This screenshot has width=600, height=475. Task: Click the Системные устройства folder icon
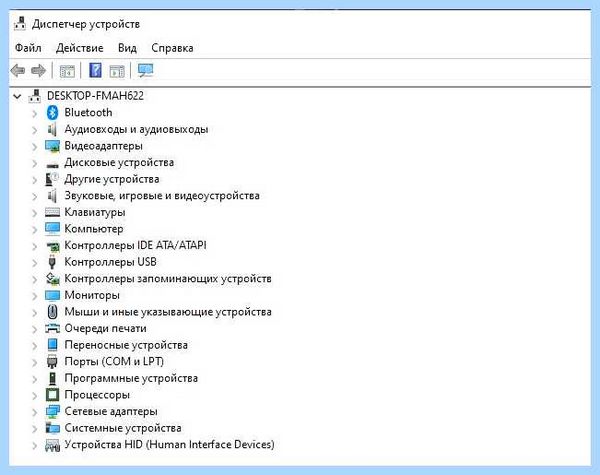pos(52,428)
